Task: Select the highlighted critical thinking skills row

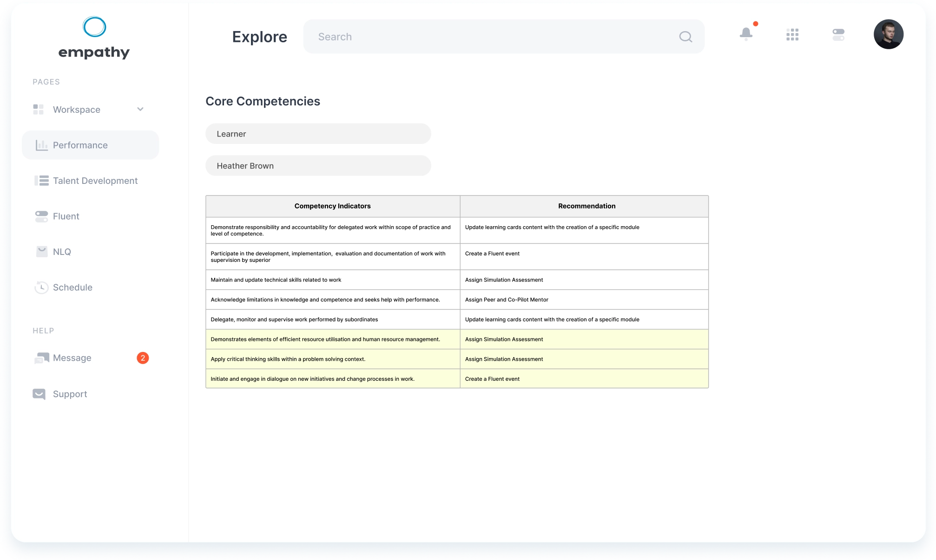Action: 457,359
